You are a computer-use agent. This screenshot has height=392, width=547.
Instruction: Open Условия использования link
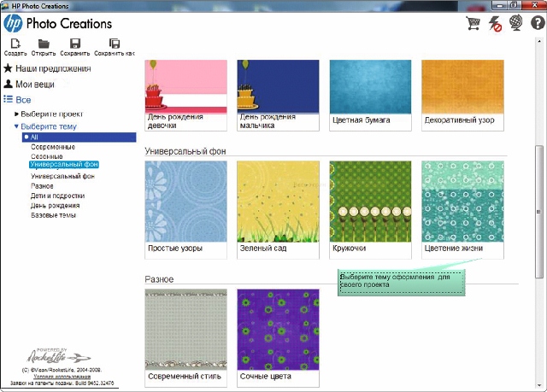coord(62,377)
